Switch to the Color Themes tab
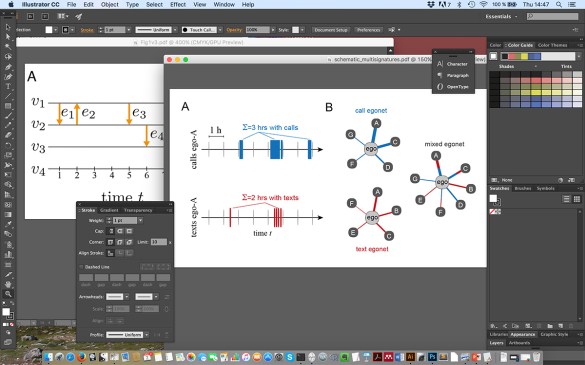This screenshot has height=365, width=585. [x=552, y=45]
